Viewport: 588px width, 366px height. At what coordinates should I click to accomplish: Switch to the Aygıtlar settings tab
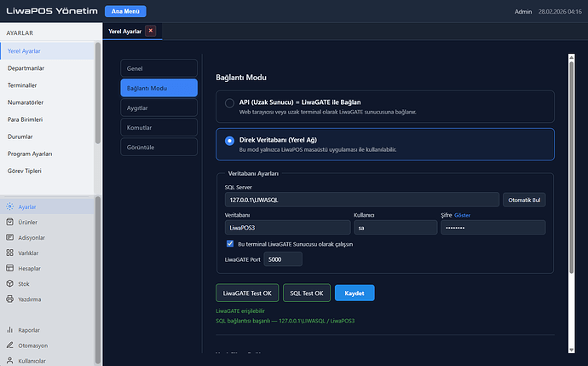coord(159,108)
